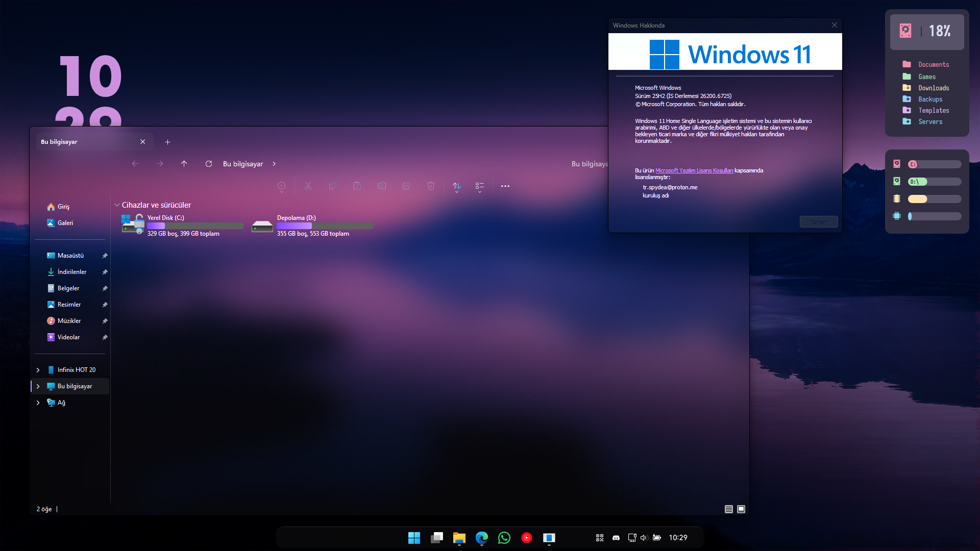Viewport: 980px width, 551px height.
Task: Open Servers in the desktop widget
Action: [x=923, y=121]
